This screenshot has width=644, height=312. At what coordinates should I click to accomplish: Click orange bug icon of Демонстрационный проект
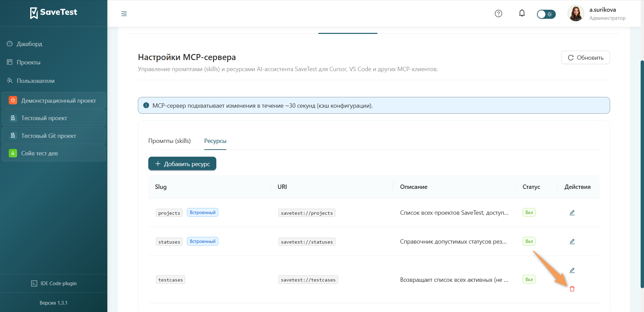pos(13,100)
